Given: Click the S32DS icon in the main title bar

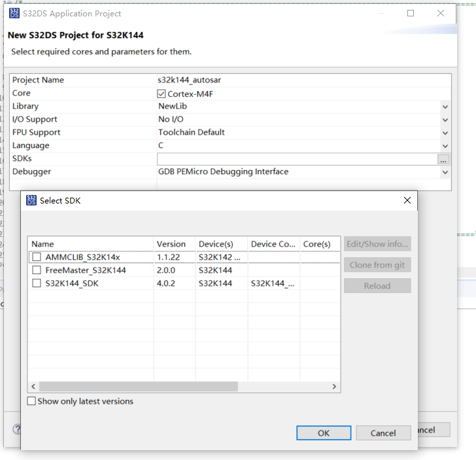Looking at the screenshot, I should click(14, 13).
